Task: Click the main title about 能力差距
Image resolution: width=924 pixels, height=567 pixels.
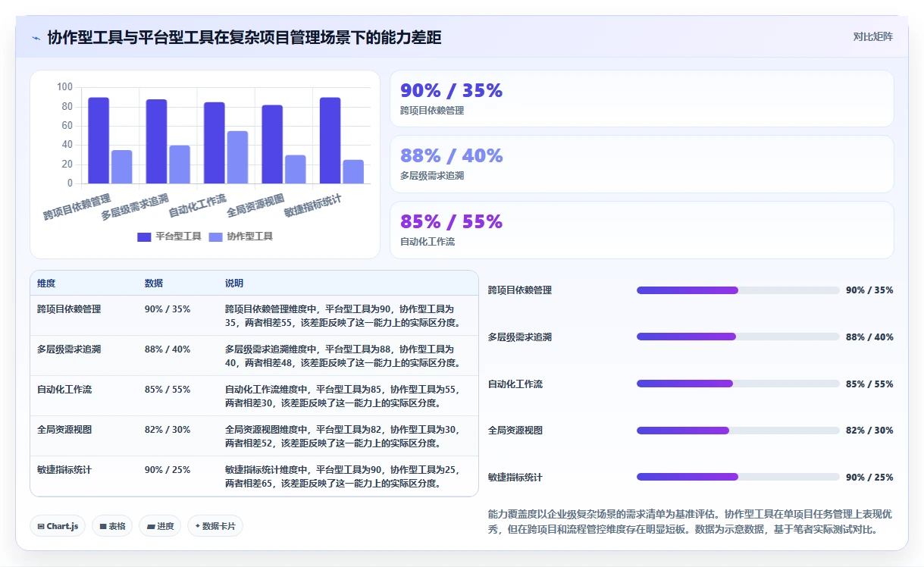Action: click(245, 37)
